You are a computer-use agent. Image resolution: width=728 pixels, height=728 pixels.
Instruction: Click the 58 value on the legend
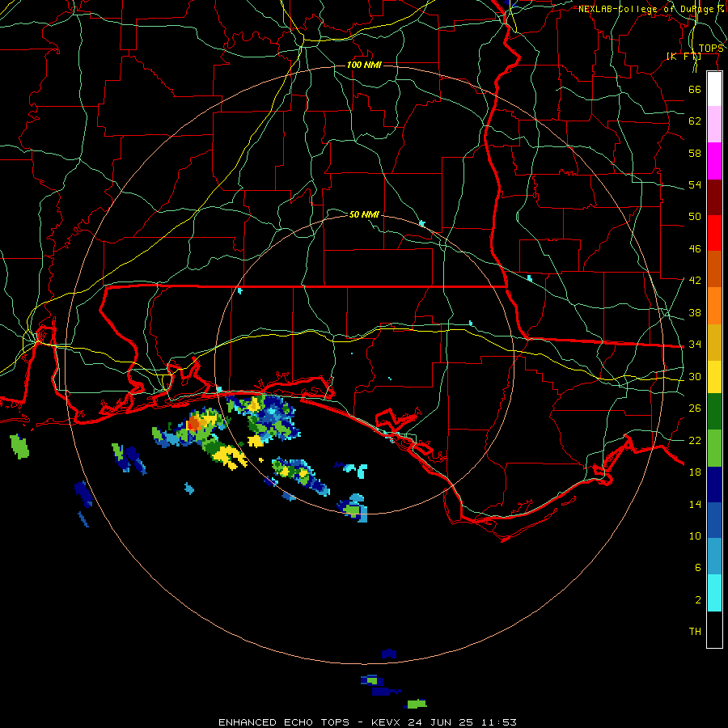[695, 153]
